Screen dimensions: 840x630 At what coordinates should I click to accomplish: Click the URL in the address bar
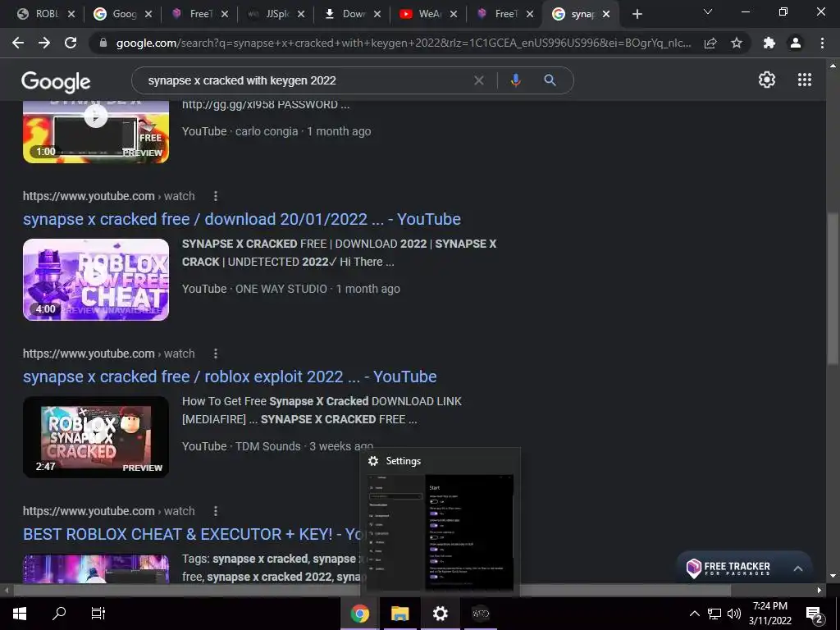[404, 43]
